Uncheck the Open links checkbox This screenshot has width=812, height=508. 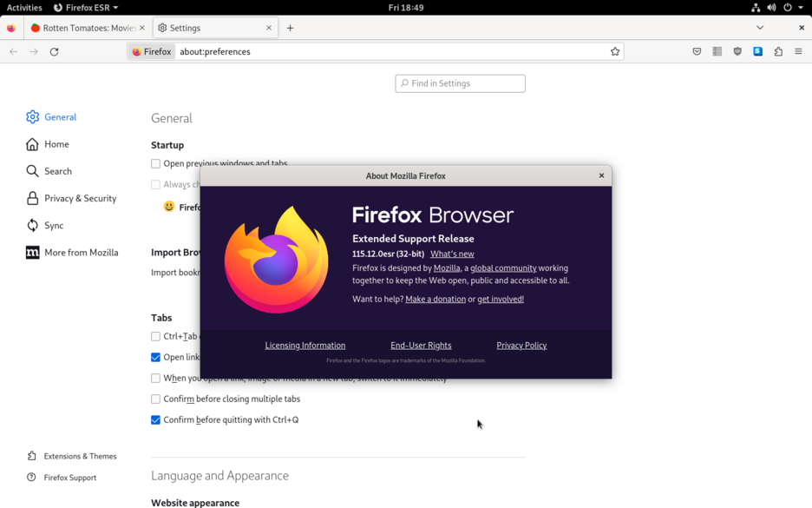coord(155,357)
